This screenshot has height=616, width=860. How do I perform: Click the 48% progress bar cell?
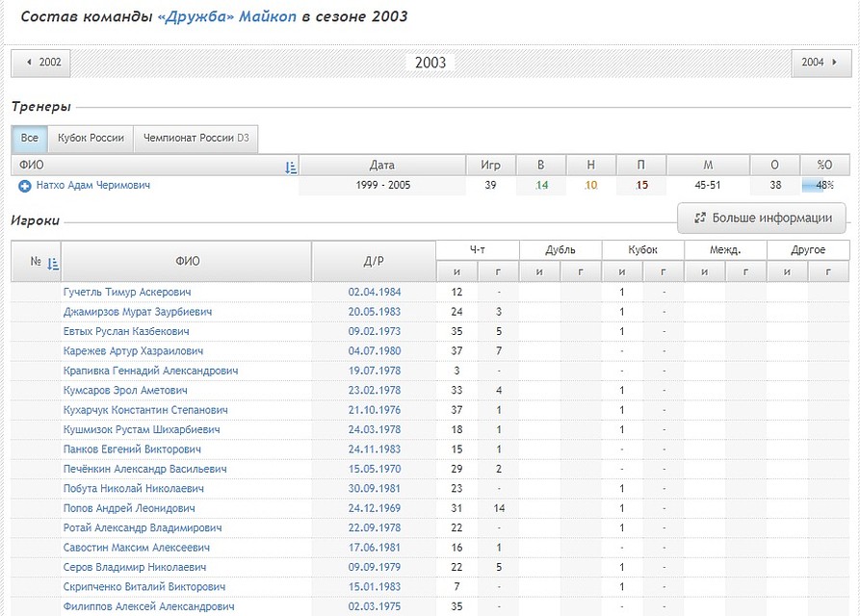coord(825,185)
